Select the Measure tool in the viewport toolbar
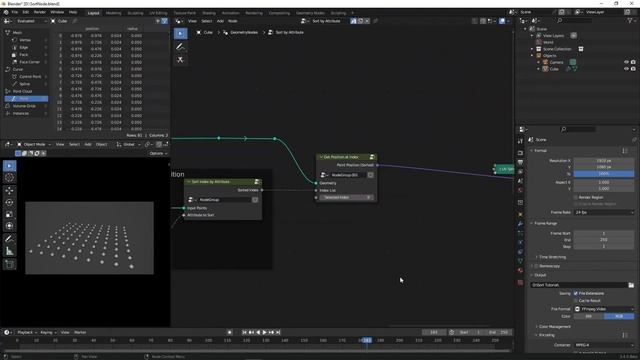640x360 pixels. click(9, 251)
